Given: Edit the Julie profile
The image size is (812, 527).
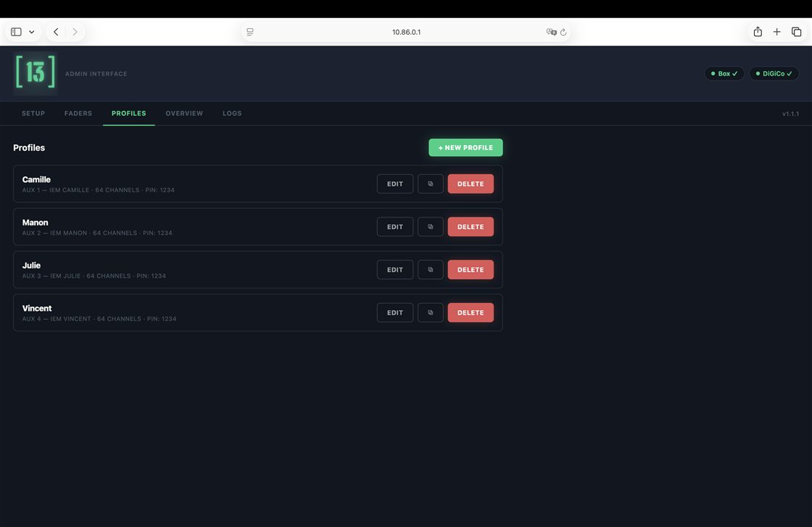Looking at the screenshot, I should (x=395, y=270).
